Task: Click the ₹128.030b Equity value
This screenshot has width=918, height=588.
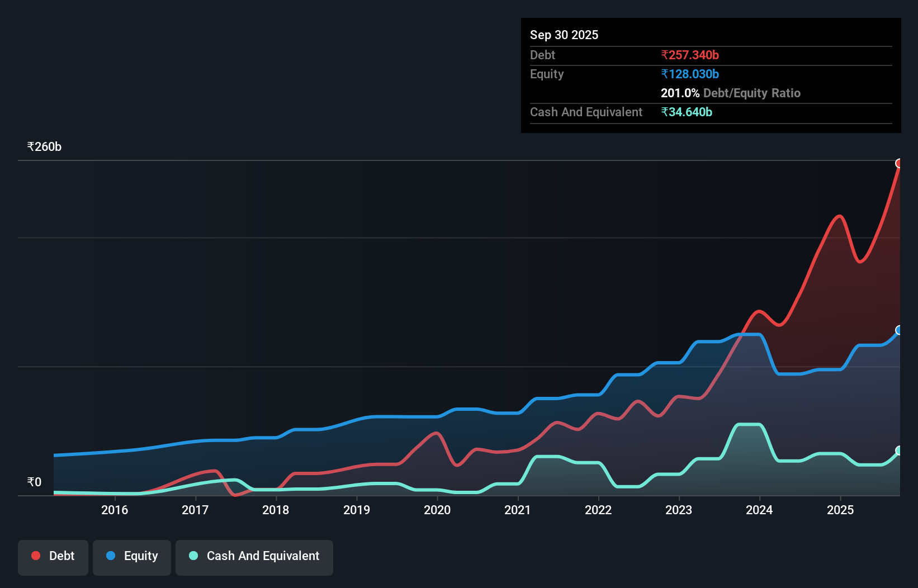Action: coord(689,74)
